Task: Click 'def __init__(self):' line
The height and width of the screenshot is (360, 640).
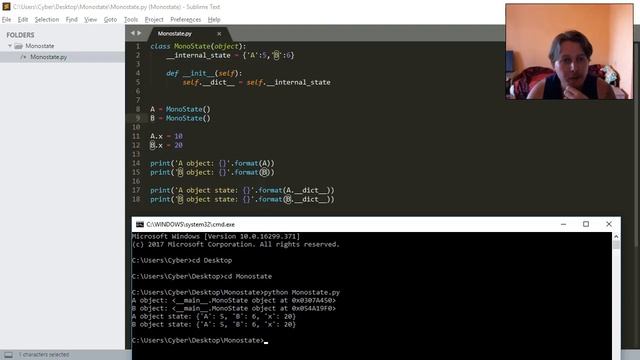Action: (x=204, y=73)
